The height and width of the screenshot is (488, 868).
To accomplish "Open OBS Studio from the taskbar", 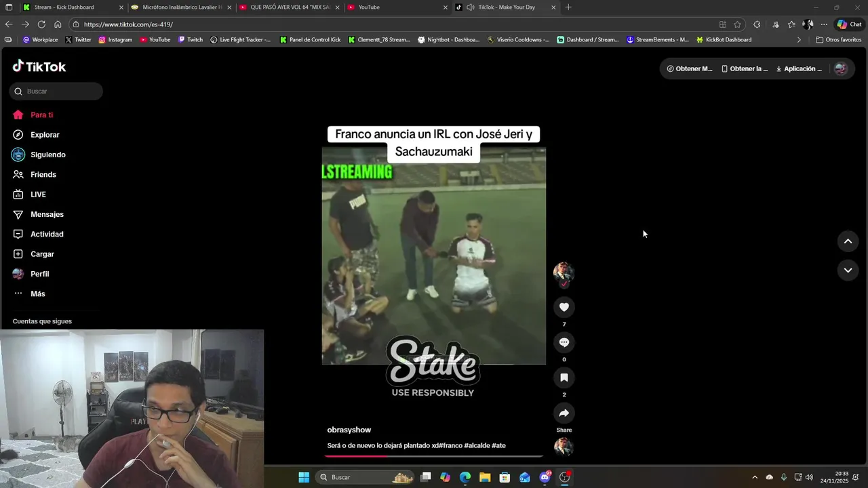I will 564,477.
